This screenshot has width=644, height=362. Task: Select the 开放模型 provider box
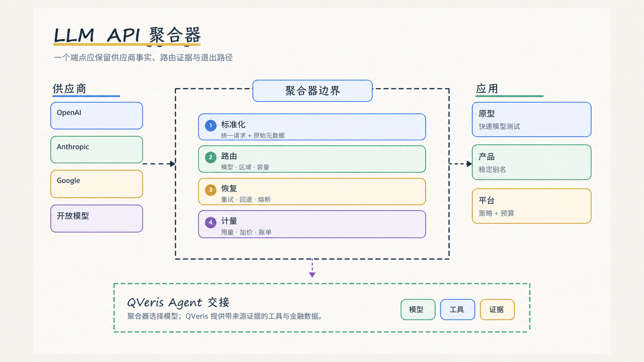[x=97, y=219]
